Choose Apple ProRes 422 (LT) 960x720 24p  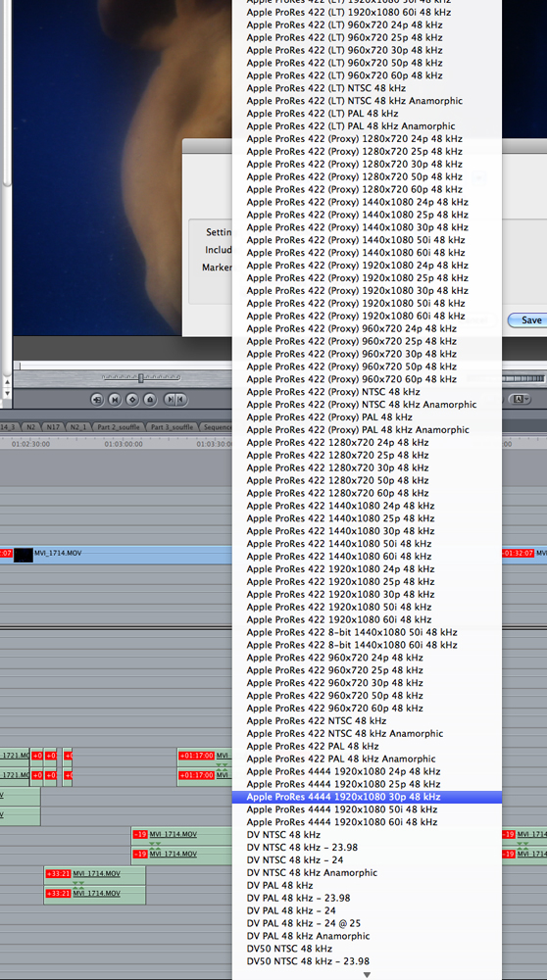click(x=367, y=25)
